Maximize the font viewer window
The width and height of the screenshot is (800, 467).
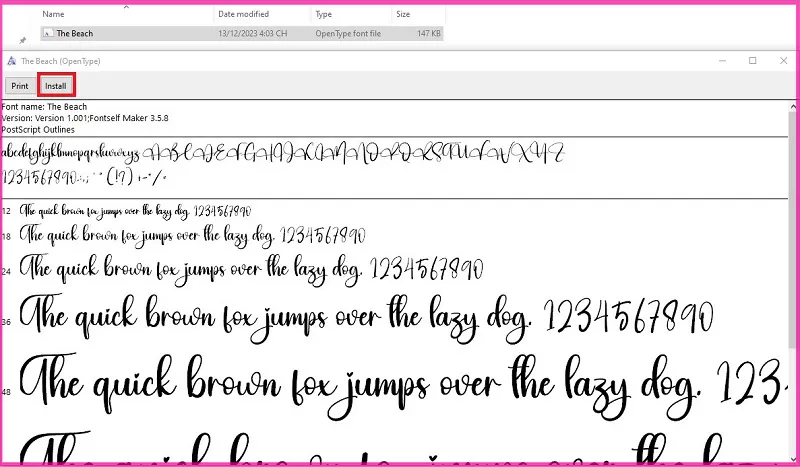click(752, 61)
